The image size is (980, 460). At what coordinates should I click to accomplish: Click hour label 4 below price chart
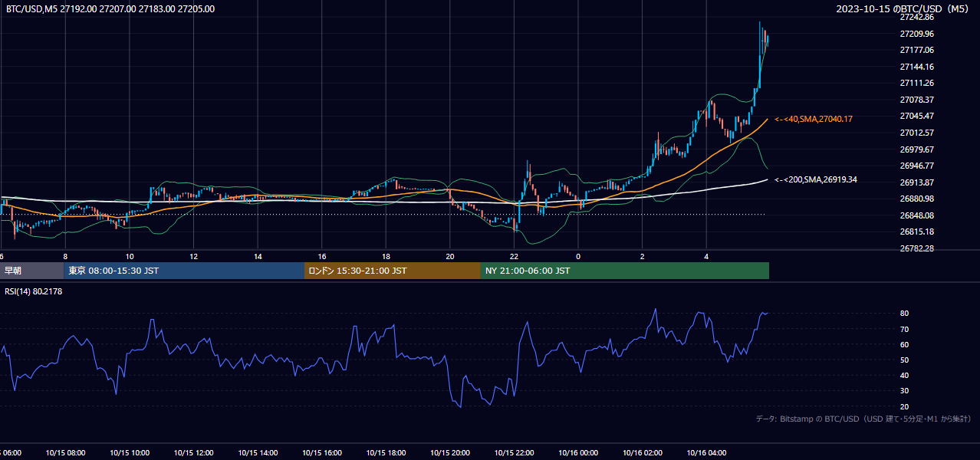[x=706, y=257]
